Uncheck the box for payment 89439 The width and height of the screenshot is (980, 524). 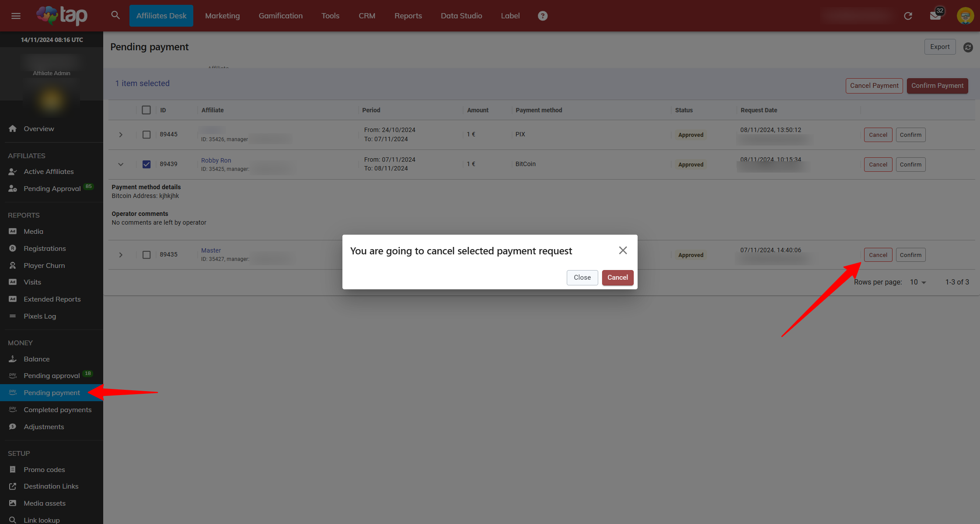point(146,164)
